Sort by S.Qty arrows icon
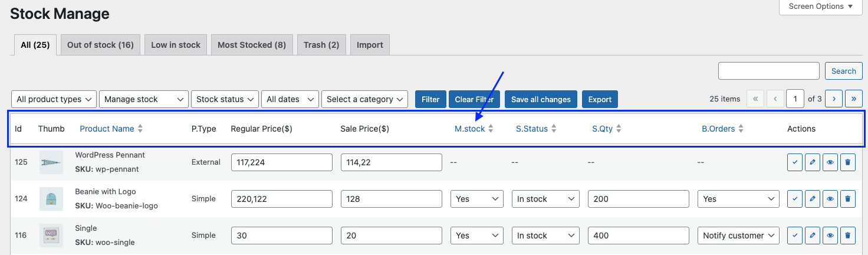Image resolution: width=868 pixels, height=255 pixels. (619, 129)
